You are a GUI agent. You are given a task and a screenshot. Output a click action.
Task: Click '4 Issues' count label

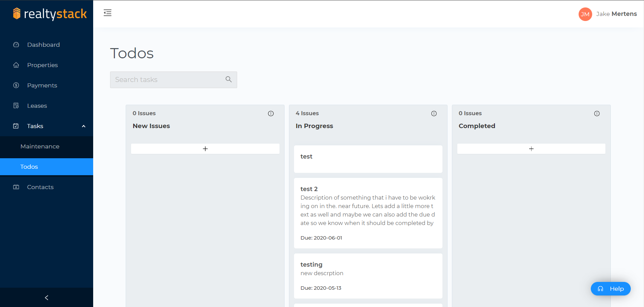tap(307, 113)
